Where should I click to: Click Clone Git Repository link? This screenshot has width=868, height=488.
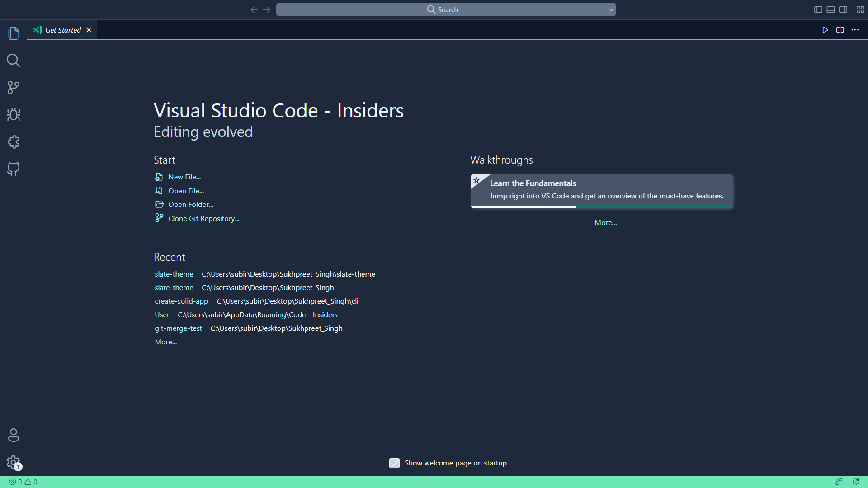[x=204, y=218]
